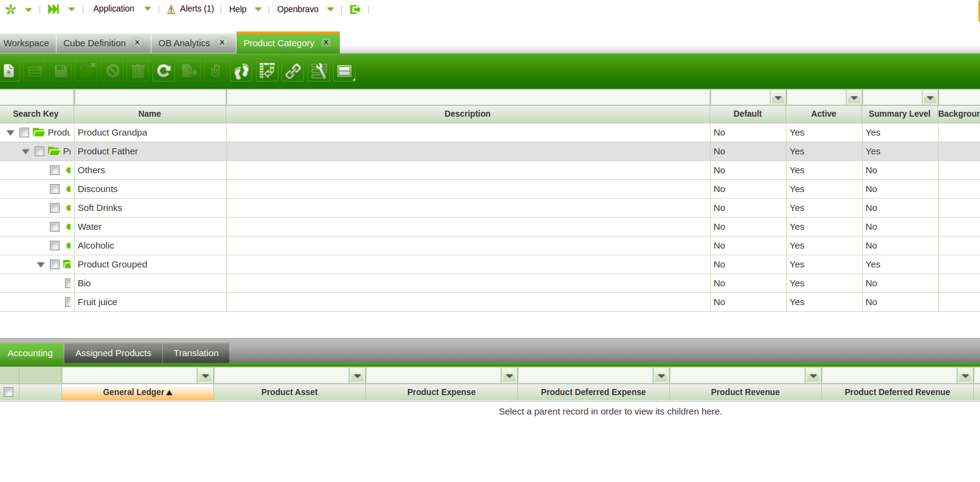Collapse the Product Grouped tree node
The width and height of the screenshot is (980, 482).
coord(41,264)
